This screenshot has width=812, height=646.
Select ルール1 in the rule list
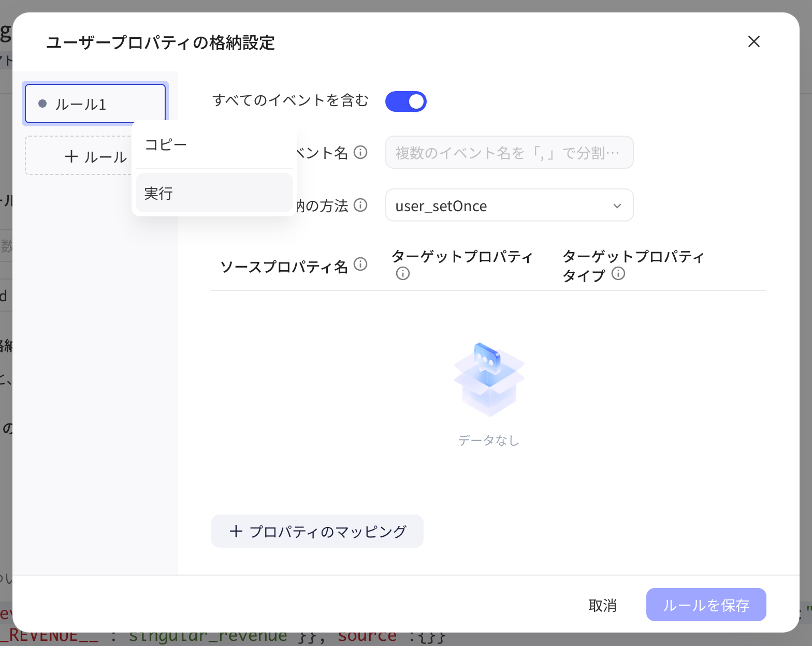(x=95, y=104)
